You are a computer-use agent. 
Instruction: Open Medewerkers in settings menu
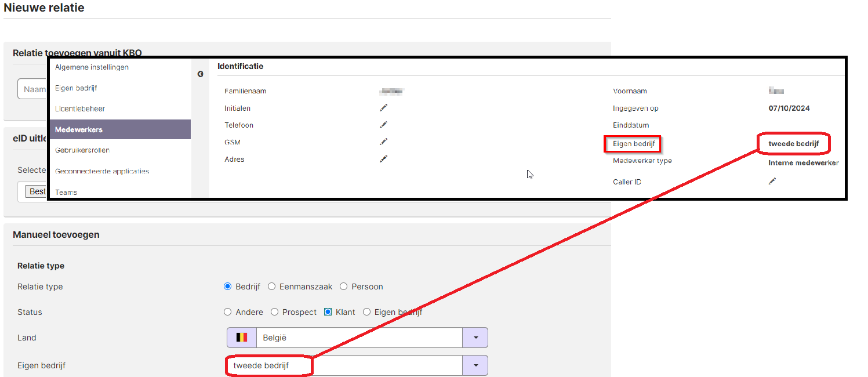[x=120, y=129]
